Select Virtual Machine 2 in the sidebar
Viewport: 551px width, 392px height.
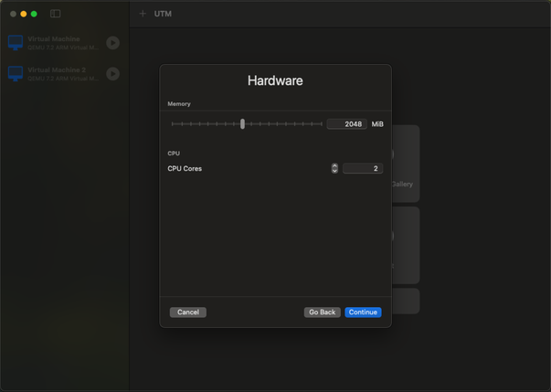[65, 74]
